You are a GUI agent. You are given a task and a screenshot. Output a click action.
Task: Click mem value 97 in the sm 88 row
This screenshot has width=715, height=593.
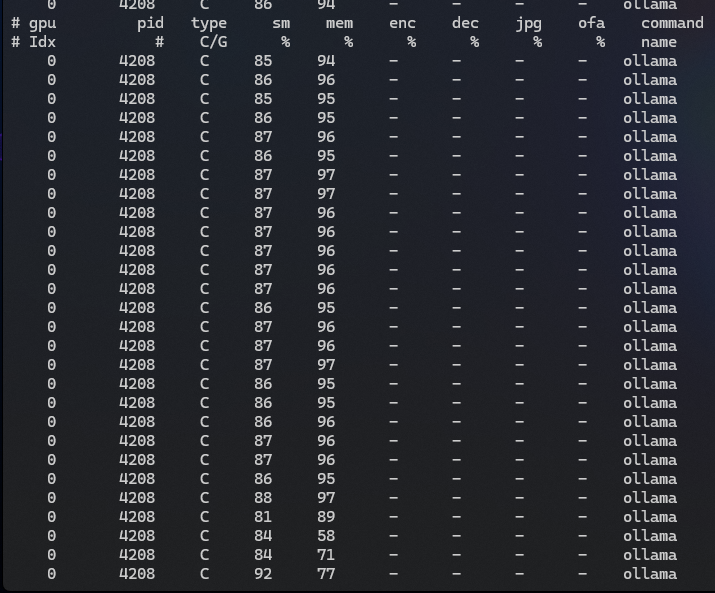[326, 498]
